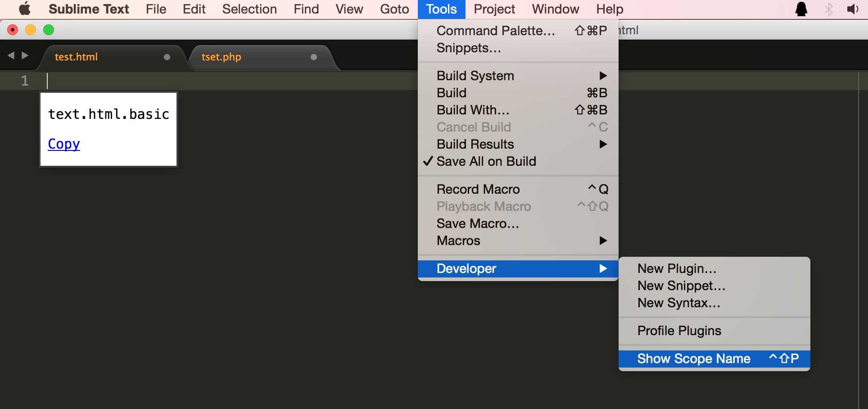Select Snippets… menu item

click(x=518, y=48)
